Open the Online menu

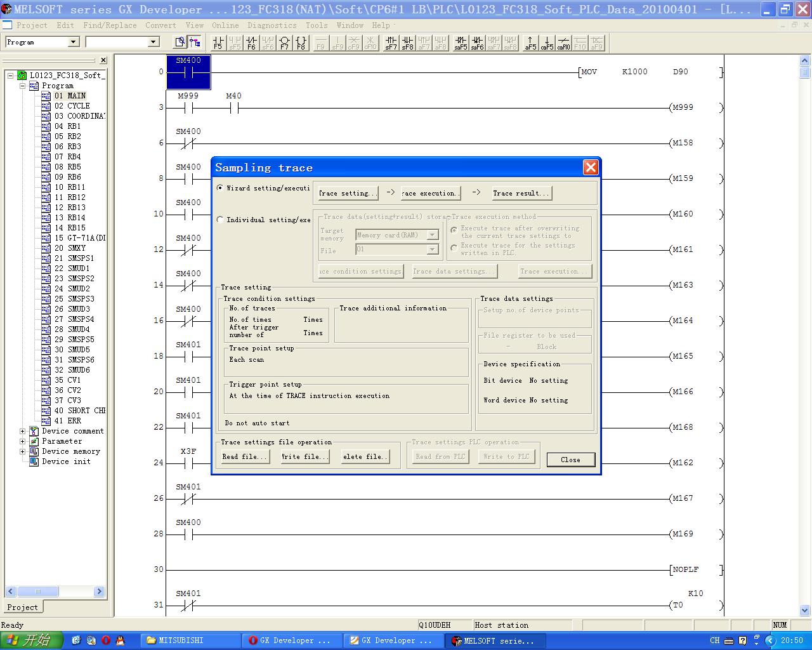click(x=225, y=25)
